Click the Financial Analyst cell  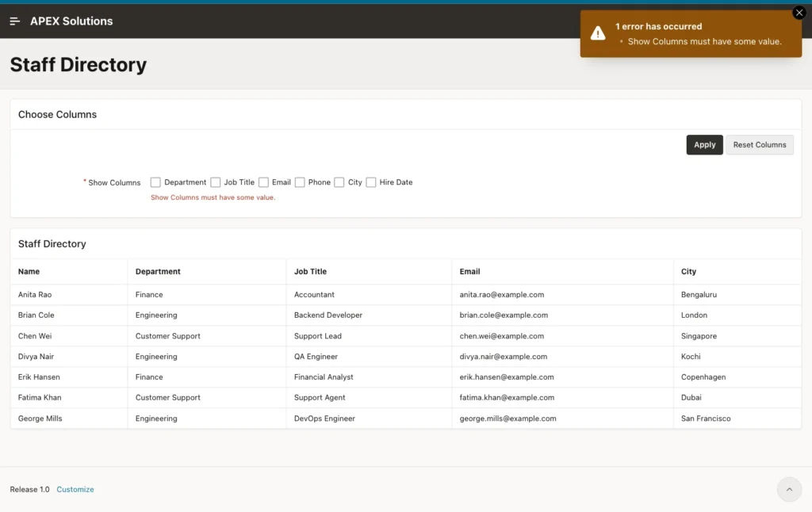(369, 377)
